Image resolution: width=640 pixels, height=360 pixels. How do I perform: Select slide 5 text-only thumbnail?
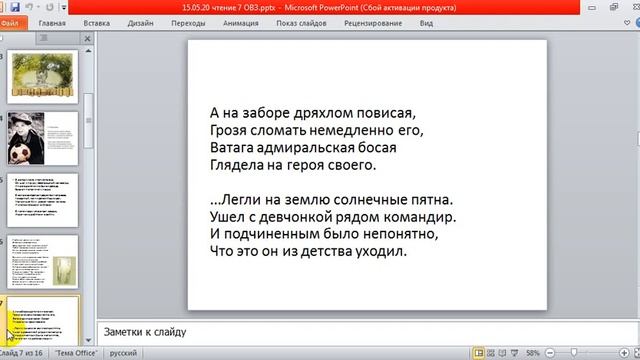pos(42,200)
